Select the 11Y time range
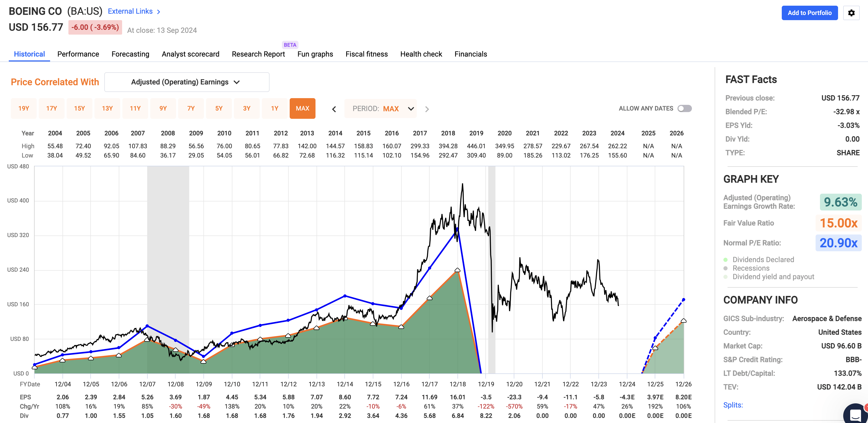Screen dimensions: 868x423 (x=135, y=108)
